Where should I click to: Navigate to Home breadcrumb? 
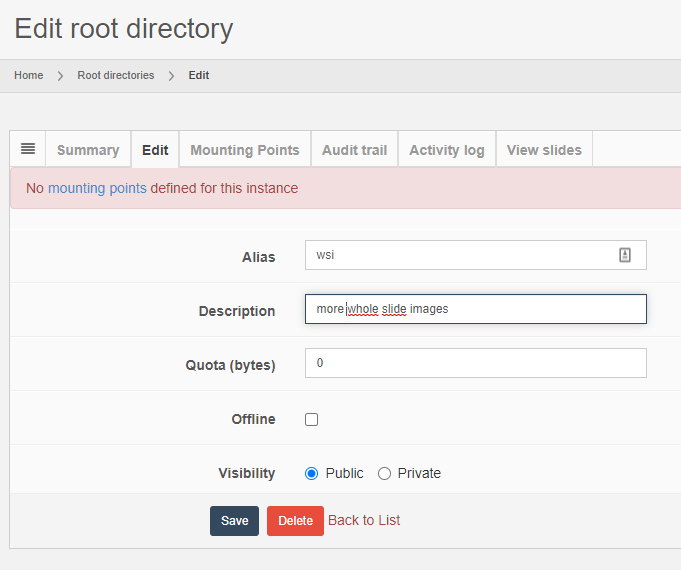coord(28,76)
